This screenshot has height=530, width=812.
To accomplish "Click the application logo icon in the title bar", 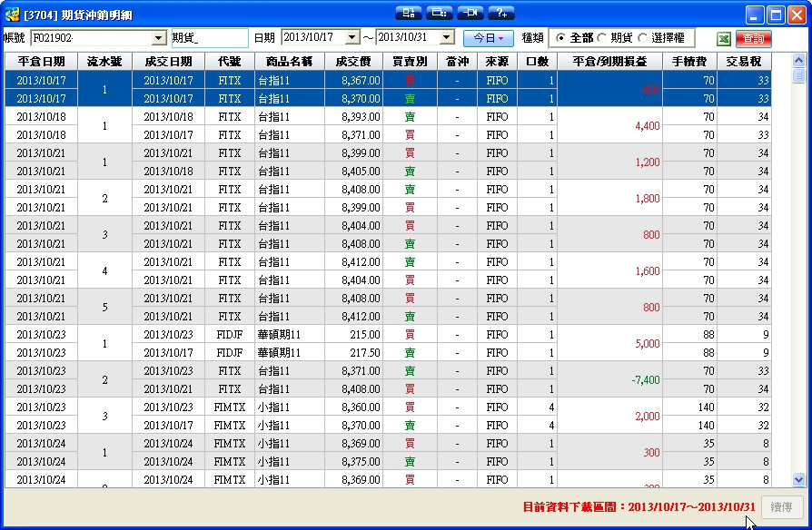I will pyautogui.click(x=12, y=15).
